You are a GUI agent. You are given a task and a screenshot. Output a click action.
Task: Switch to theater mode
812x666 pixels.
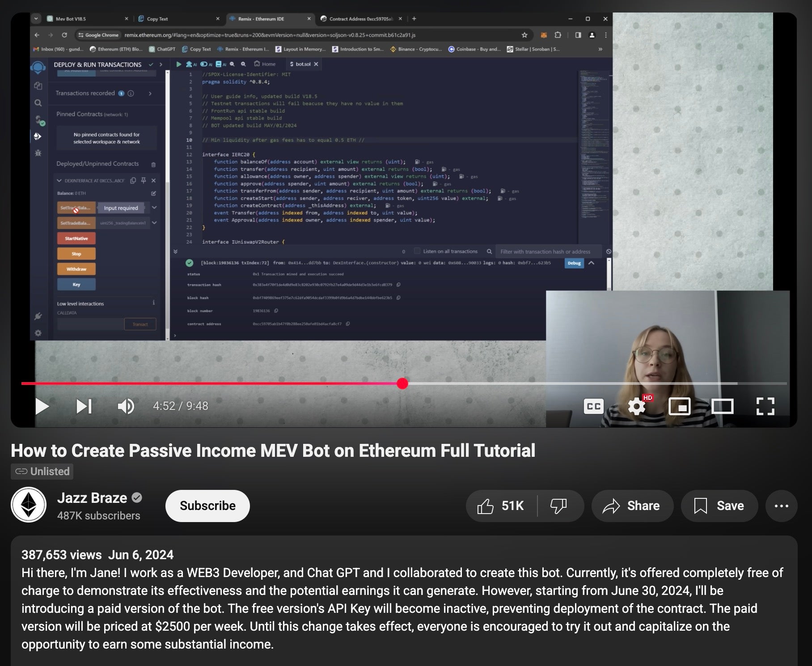(722, 406)
